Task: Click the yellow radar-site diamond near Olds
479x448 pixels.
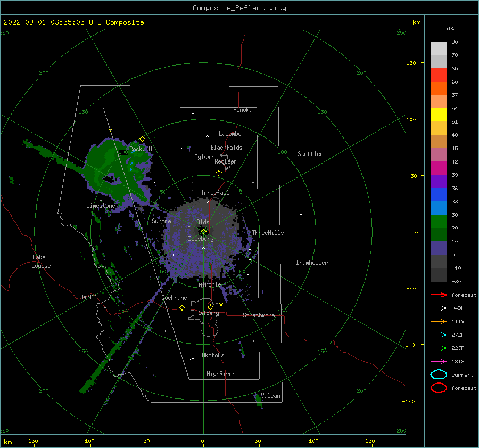Action: pos(203,232)
